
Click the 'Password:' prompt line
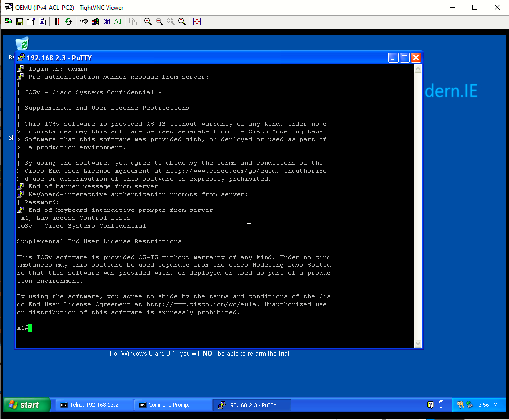click(x=42, y=202)
